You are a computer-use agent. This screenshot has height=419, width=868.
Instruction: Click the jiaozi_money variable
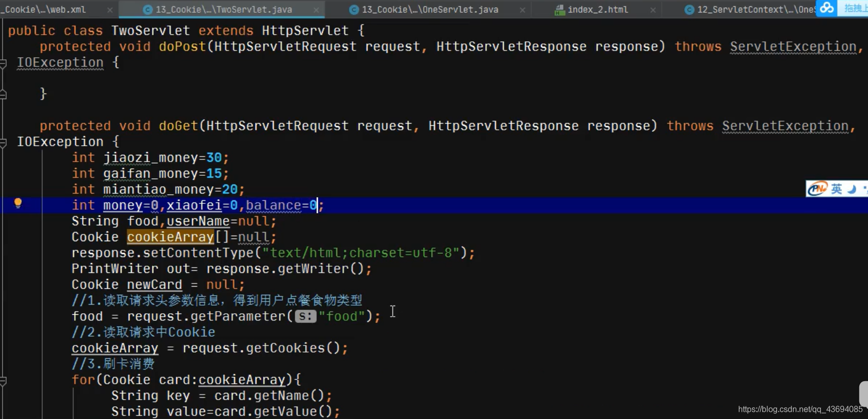coord(150,157)
